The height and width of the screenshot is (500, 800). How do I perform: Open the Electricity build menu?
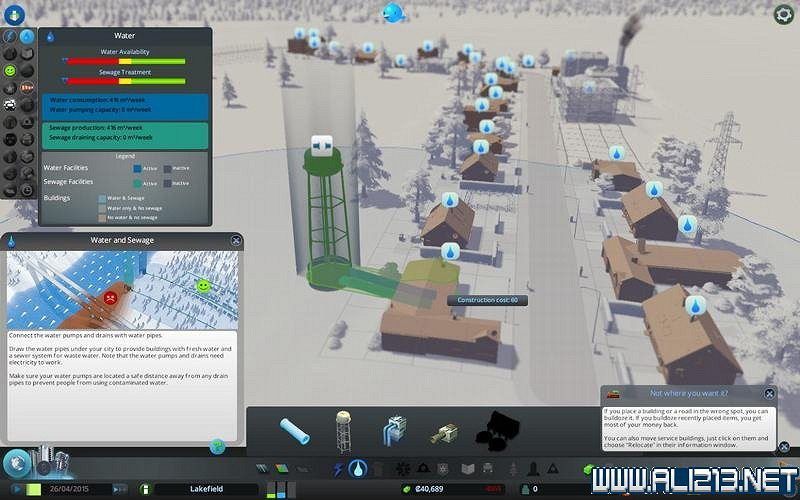pyautogui.click(x=338, y=469)
